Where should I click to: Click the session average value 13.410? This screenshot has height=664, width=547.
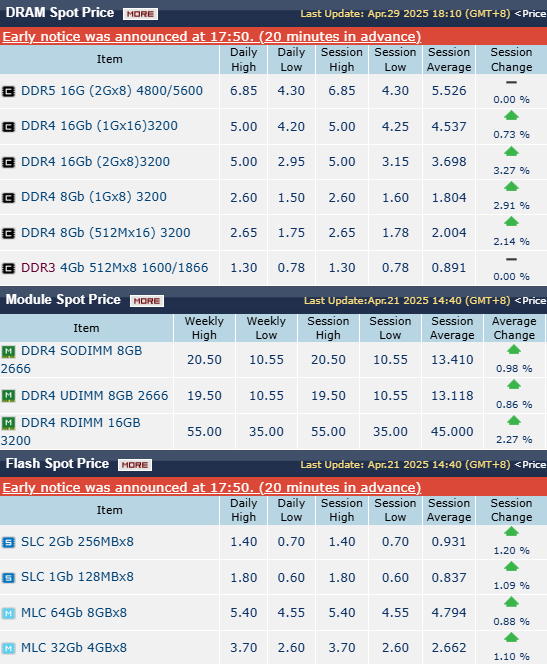coord(452,360)
